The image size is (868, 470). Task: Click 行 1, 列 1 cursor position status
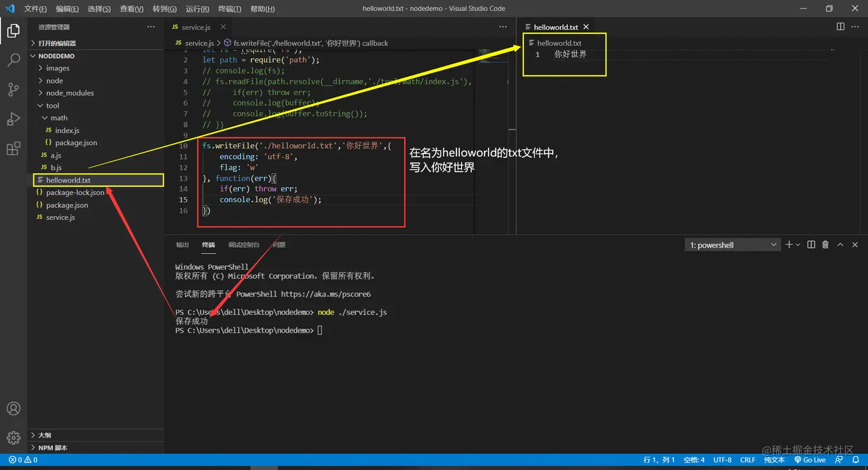point(659,460)
